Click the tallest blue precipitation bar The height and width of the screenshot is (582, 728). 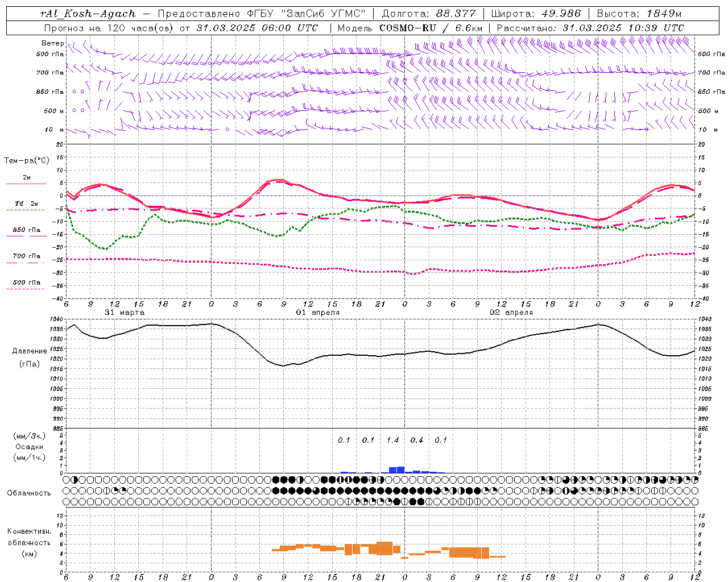400,469
